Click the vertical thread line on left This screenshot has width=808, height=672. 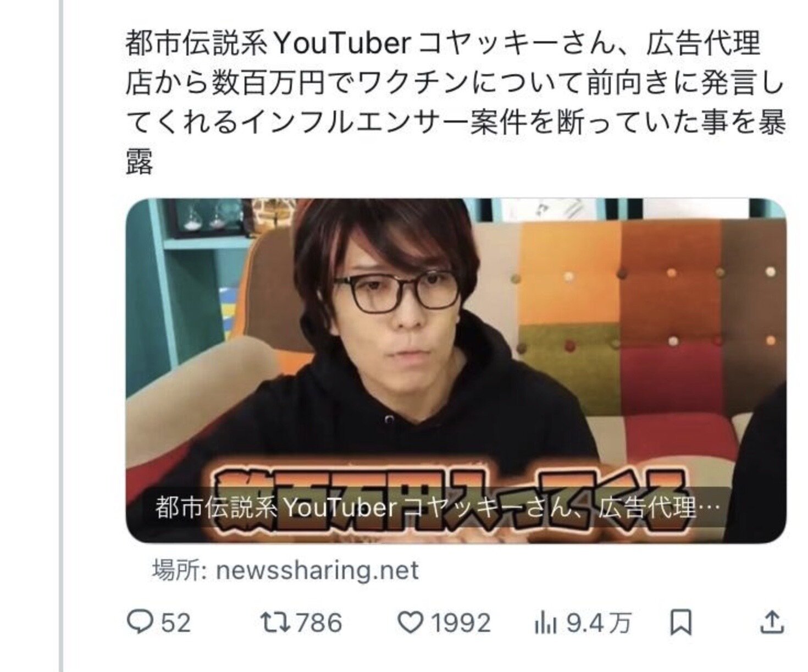pyautogui.click(x=61, y=336)
